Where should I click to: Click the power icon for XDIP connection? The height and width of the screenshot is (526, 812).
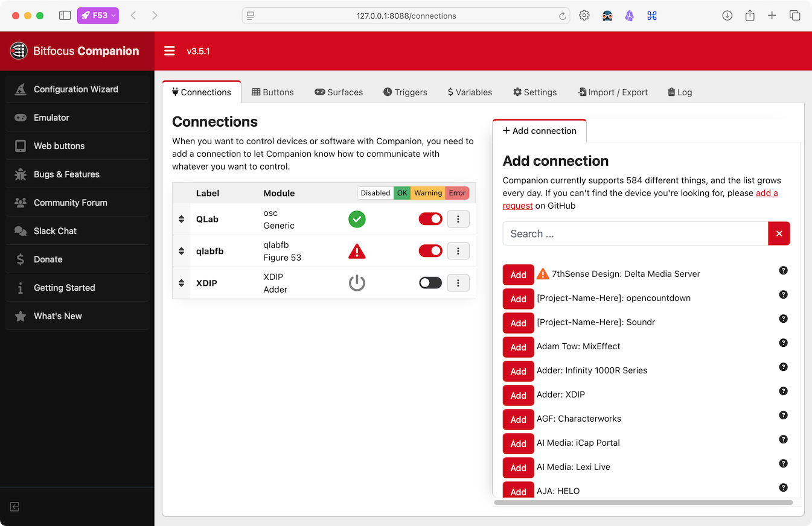pyautogui.click(x=357, y=283)
